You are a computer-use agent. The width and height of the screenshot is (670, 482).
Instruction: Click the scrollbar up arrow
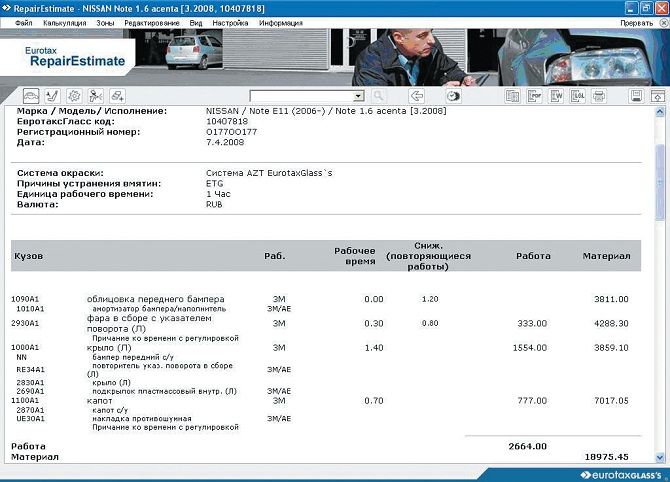[x=660, y=112]
